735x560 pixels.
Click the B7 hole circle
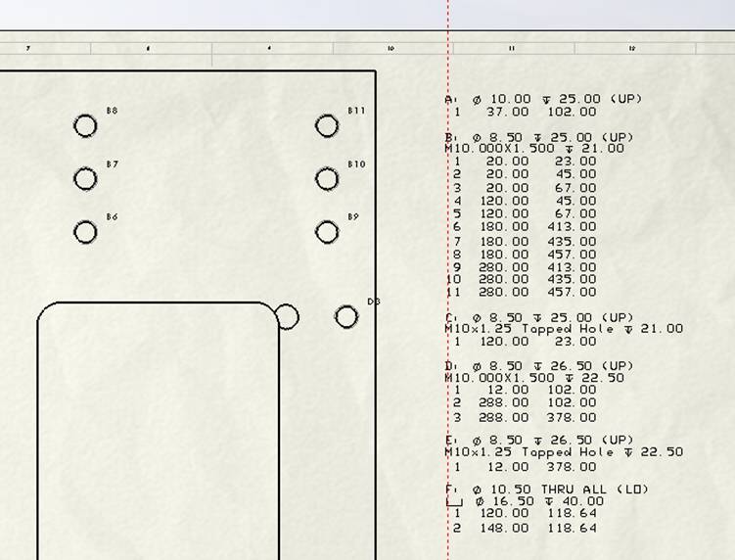tap(85, 178)
